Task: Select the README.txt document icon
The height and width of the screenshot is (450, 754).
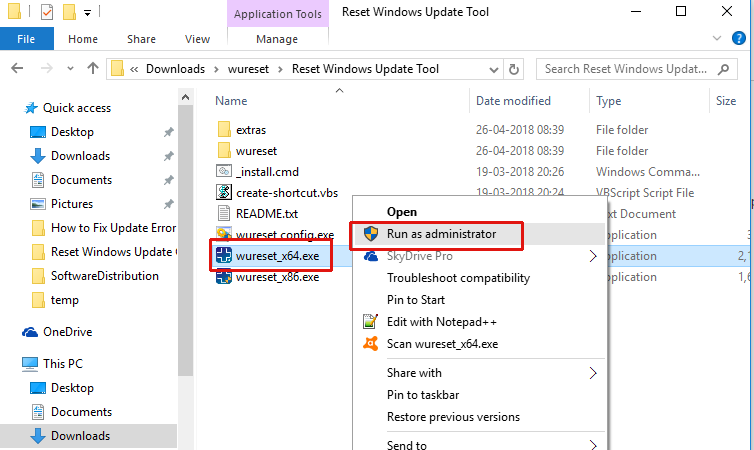Action: point(224,213)
